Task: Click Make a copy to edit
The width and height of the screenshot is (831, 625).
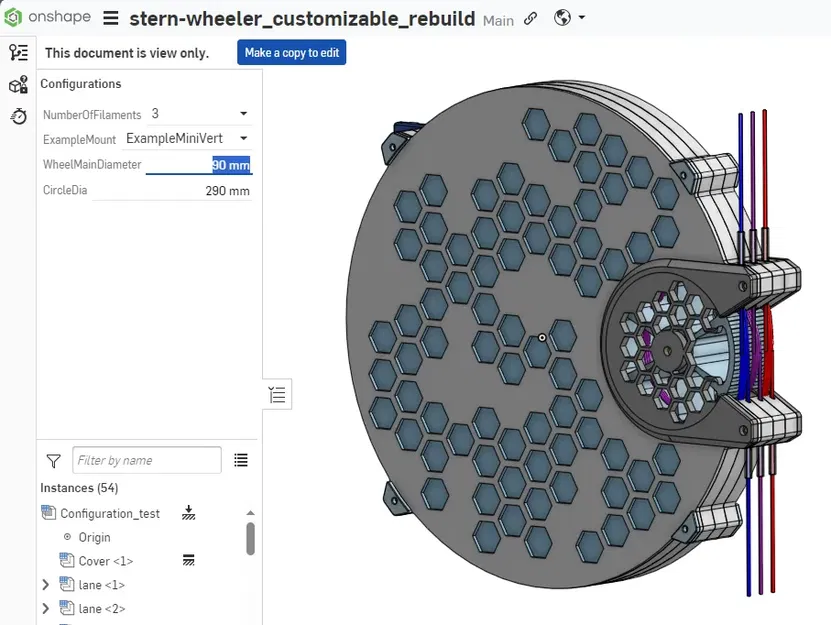Action: [x=291, y=52]
